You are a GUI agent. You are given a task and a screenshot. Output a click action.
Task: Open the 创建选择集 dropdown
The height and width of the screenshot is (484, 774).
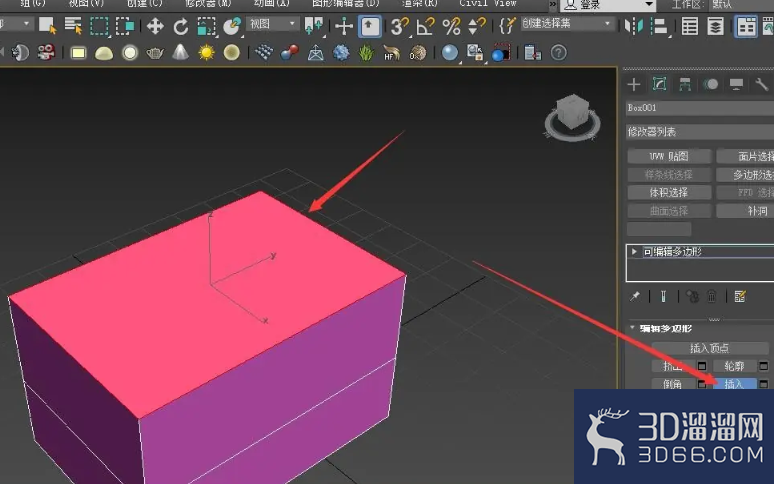(567, 24)
